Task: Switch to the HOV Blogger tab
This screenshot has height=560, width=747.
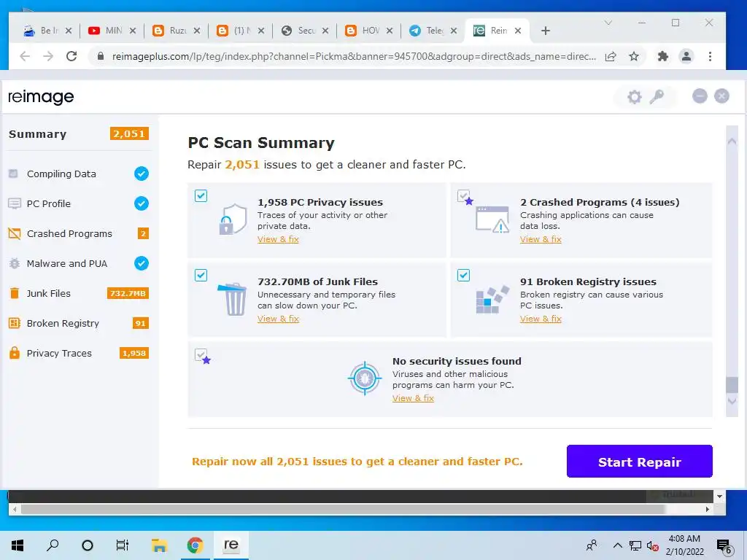Action: tap(369, 31)
